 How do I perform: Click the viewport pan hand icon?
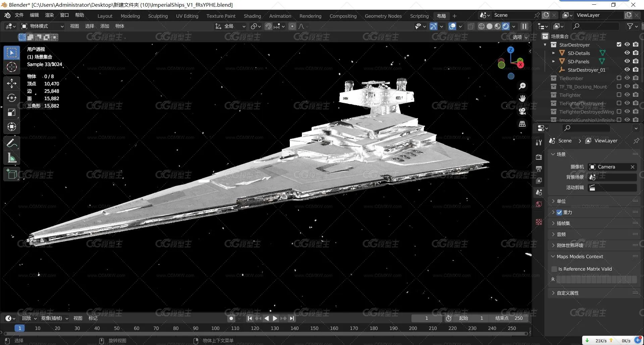(522, 98)
